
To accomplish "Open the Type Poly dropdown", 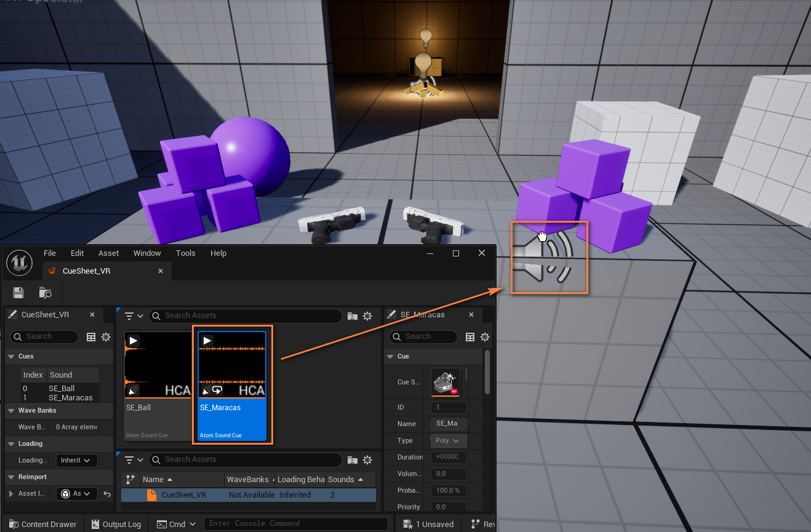I will click(x=449, y=440).
